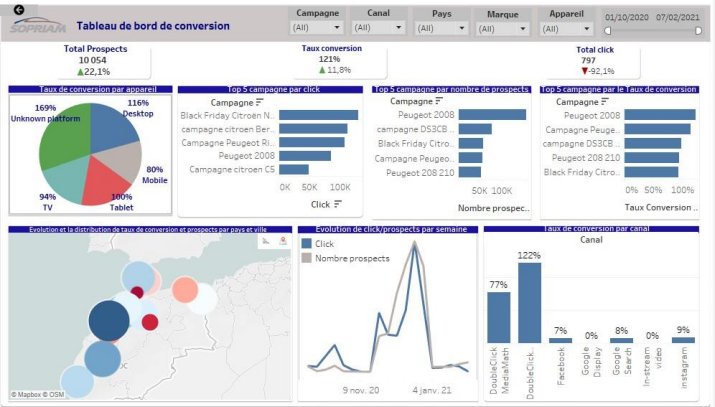Click the Click legend color square
Image resolution: width=715 pixels, height=407 pixels.
[306, 243]
